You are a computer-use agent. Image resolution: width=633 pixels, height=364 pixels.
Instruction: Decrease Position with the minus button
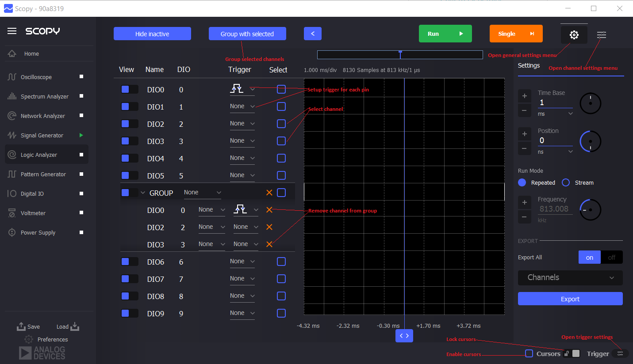coord(524,148)
